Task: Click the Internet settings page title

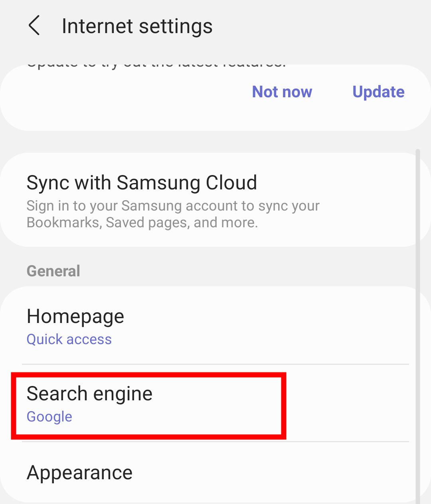Action: [137, 27]
